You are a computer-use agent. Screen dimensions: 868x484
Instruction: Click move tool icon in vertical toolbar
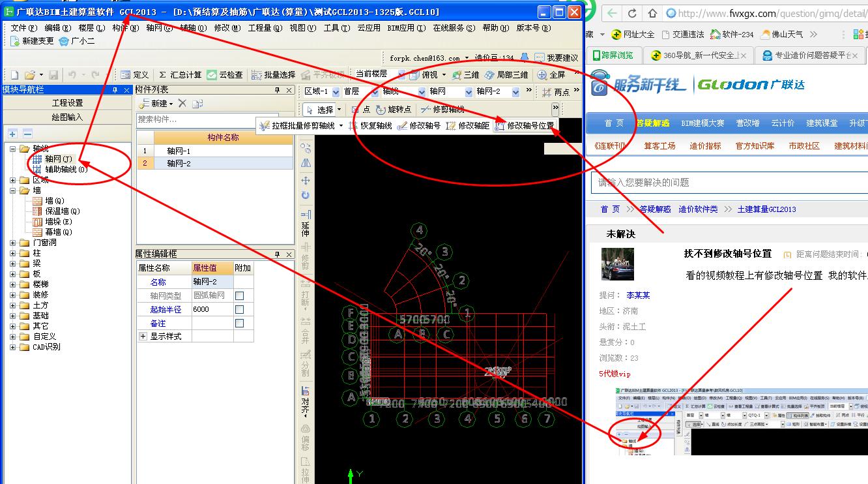pos(306,180)
